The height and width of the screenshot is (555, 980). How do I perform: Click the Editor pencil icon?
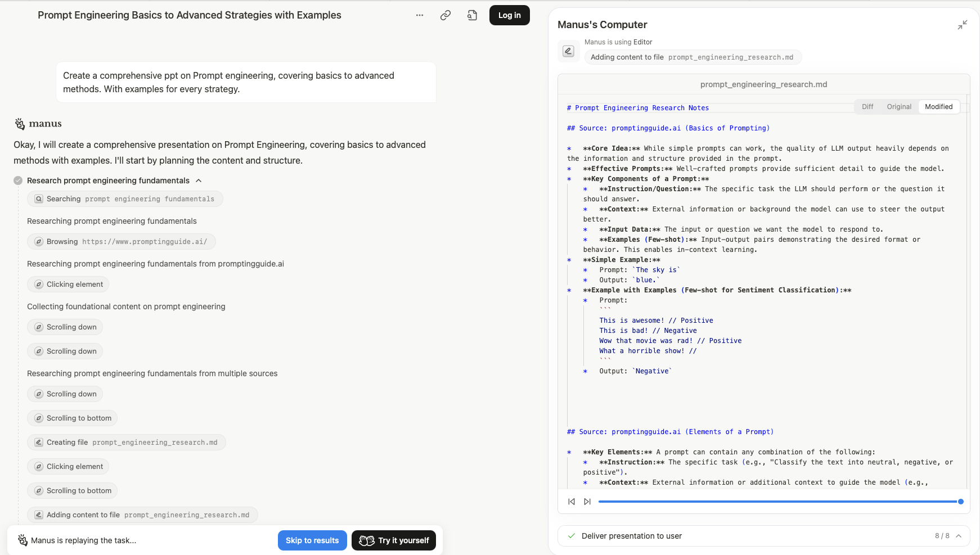(568, 51)
